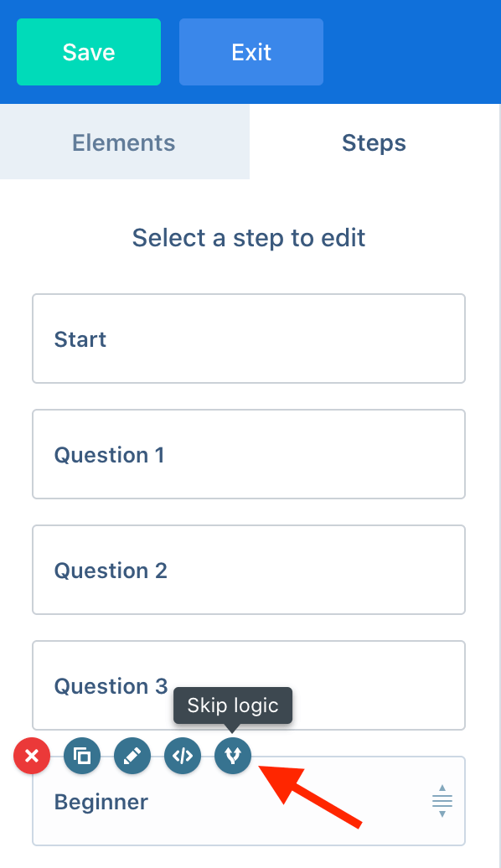501x868 pixels.
Task: Click the reorder handle on Beginner step
Action: pos(442,801)
